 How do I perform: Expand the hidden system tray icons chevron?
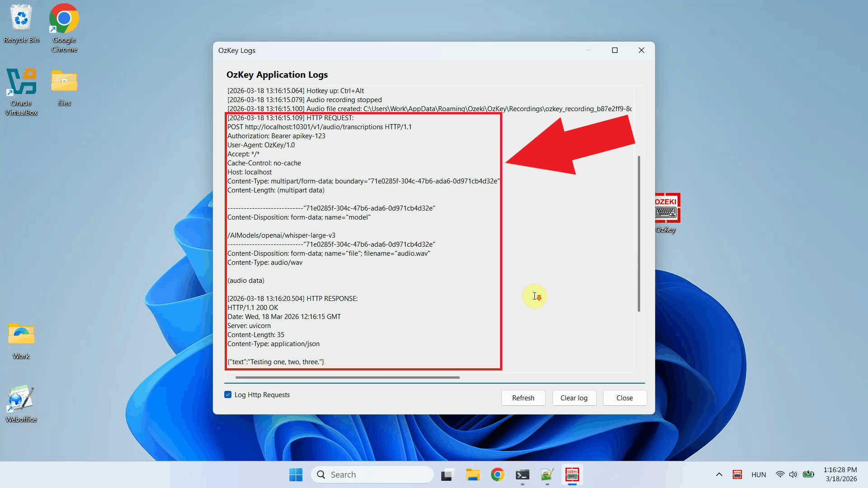[719, 474]
